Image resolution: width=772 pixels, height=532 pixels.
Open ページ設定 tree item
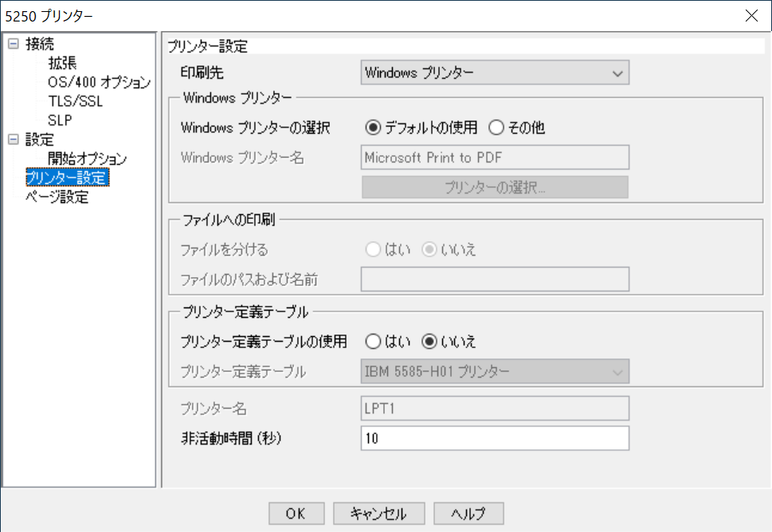[57, 198]
